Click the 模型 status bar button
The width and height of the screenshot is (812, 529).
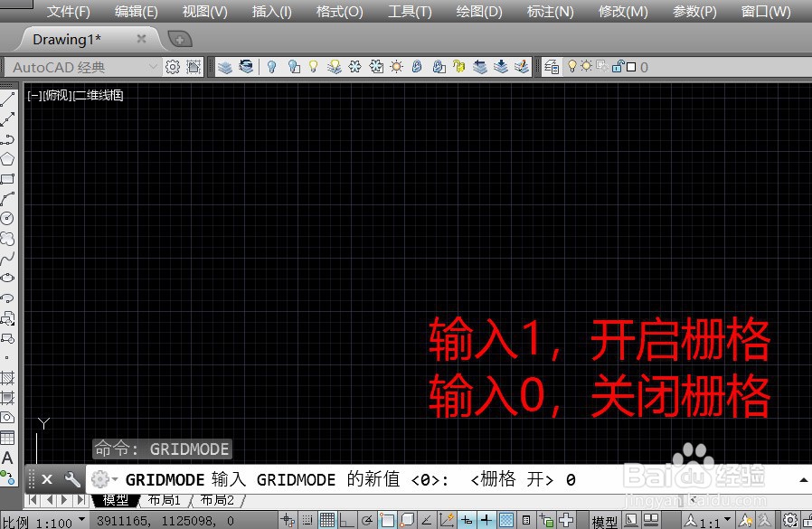(604, 521)
